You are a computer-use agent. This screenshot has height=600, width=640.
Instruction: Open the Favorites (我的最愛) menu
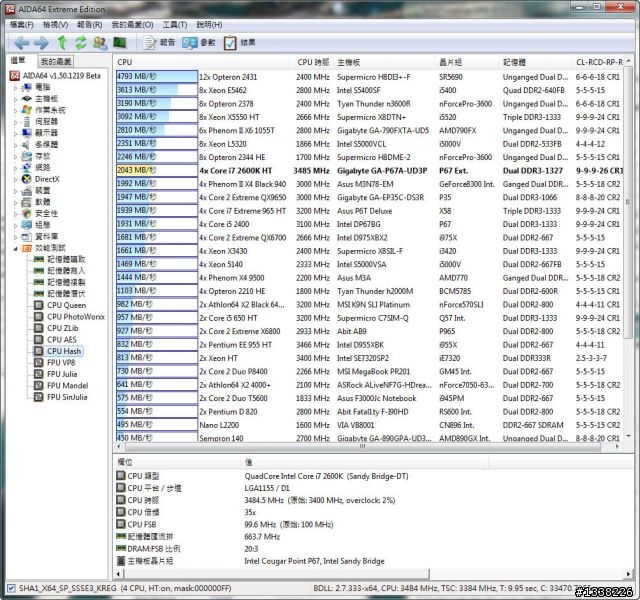click(132, 25)
